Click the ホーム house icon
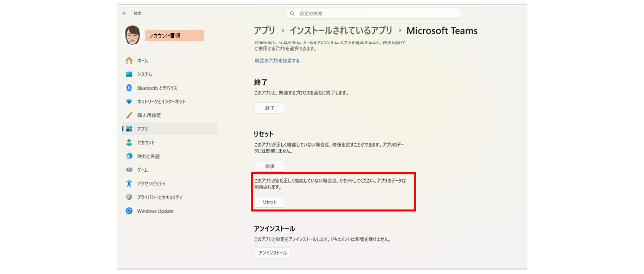 (x=129, y=60)
